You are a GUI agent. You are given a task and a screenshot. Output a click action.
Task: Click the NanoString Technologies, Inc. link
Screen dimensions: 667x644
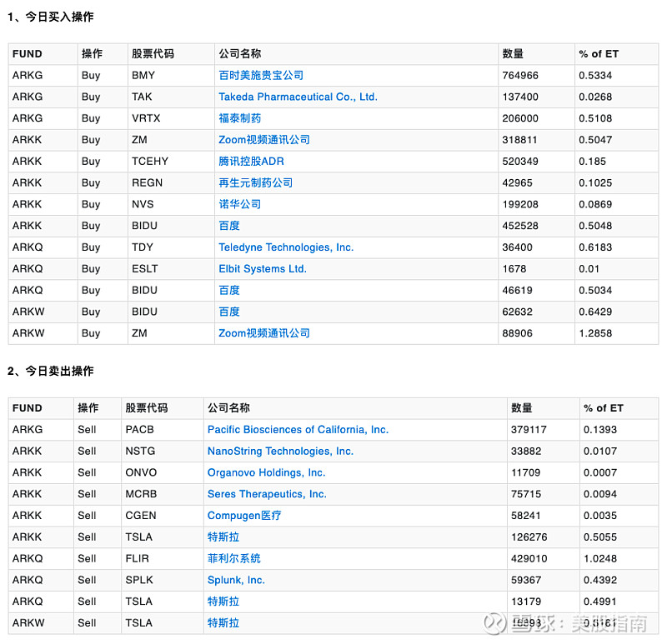pyautogui.click(x=280, y=451)
